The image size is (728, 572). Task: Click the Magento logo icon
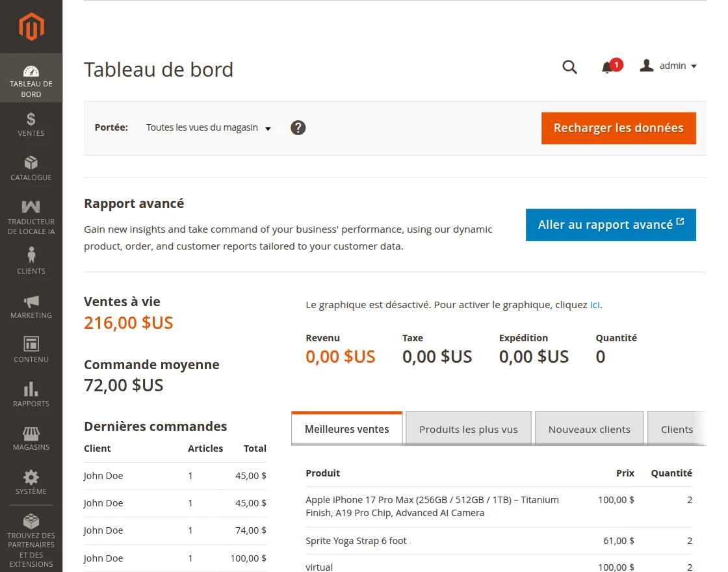[31, 27]
